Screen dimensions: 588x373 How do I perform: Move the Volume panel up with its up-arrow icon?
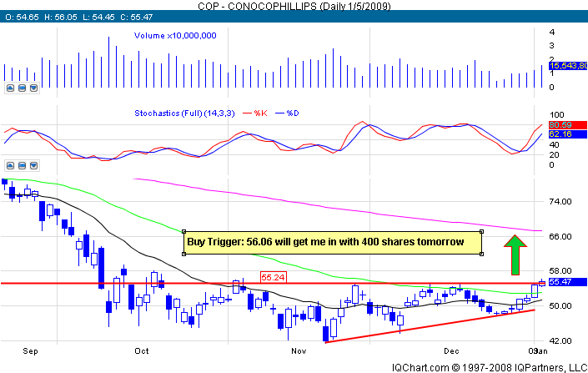tap(10, 88)
